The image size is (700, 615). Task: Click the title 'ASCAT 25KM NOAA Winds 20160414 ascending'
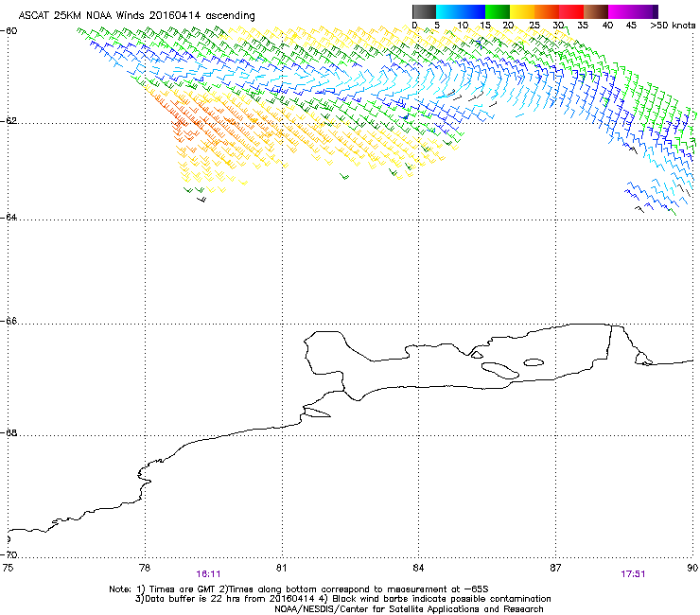click(136, 16)
